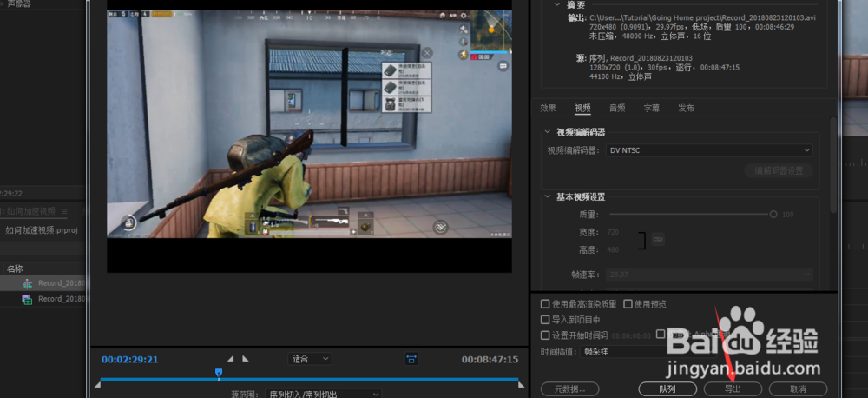Click the width/height link constraint icon
Viewport: 868px width, 398px height.
point(658,239)
